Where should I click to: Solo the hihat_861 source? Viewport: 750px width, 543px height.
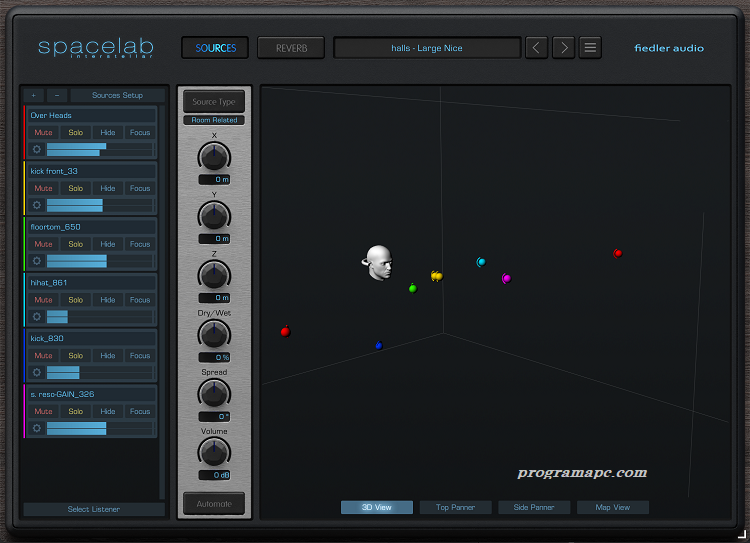76,300
